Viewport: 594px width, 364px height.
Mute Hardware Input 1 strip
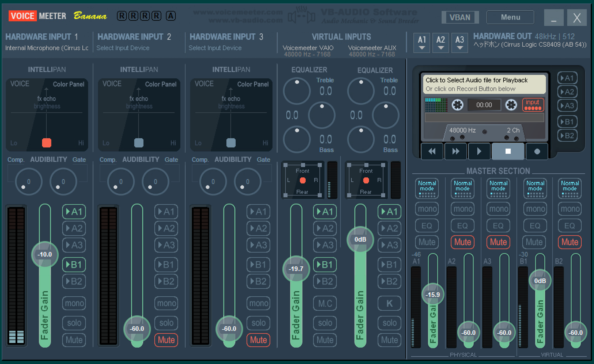coord(74,340)
